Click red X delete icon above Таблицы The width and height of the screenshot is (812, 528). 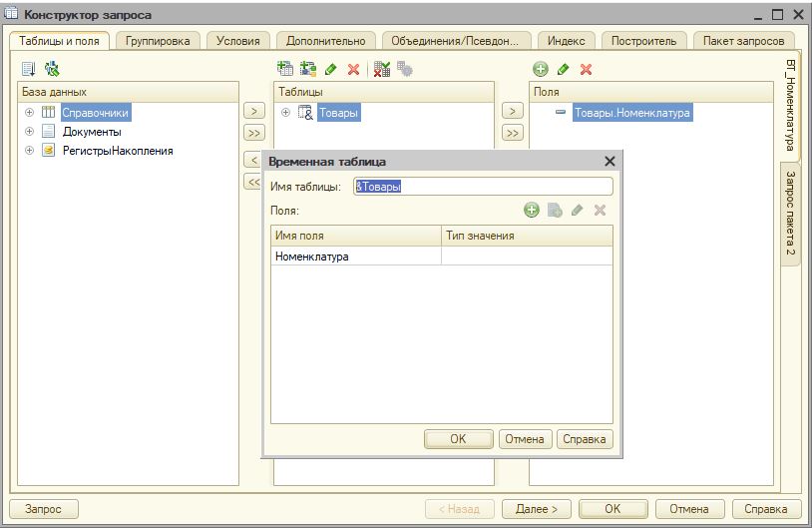(x=354, y=69)
